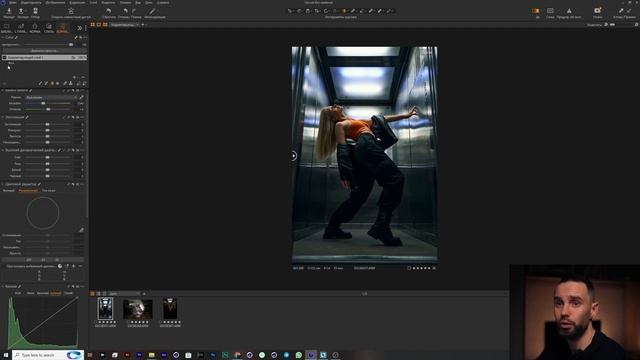Toggle the adjustment layer's enable checkbox
Screen dimensions: 640x360
tap(4, 58)
